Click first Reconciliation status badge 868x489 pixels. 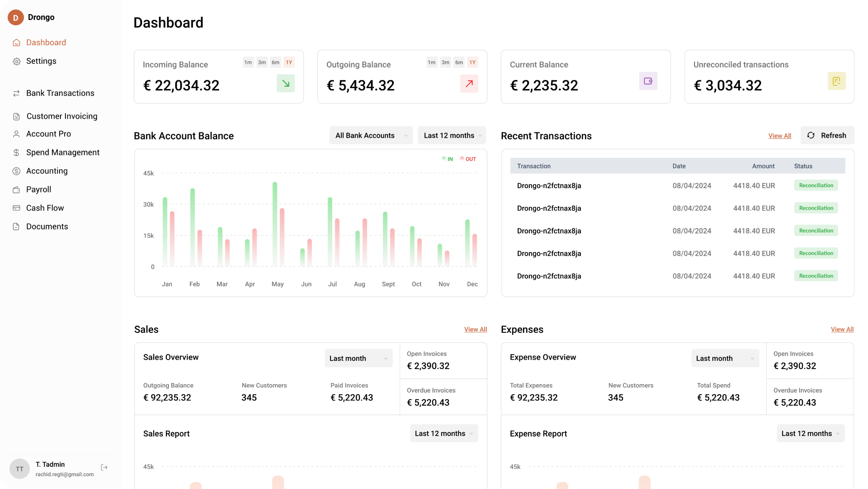point(816,186)
